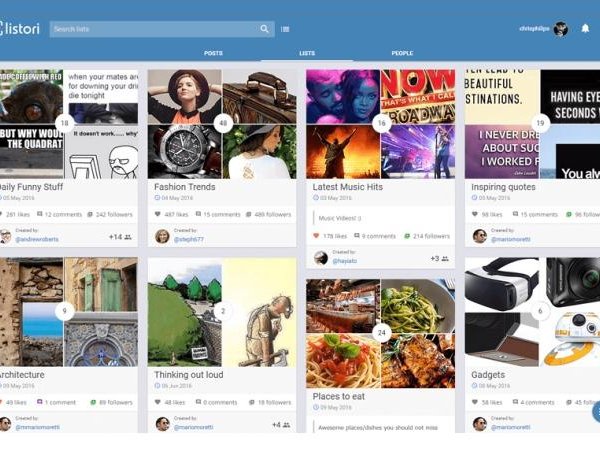Viewport: 600px width, 450px height.
Task: Like the Thinking out loud list
Action: [x=158, y=402]
